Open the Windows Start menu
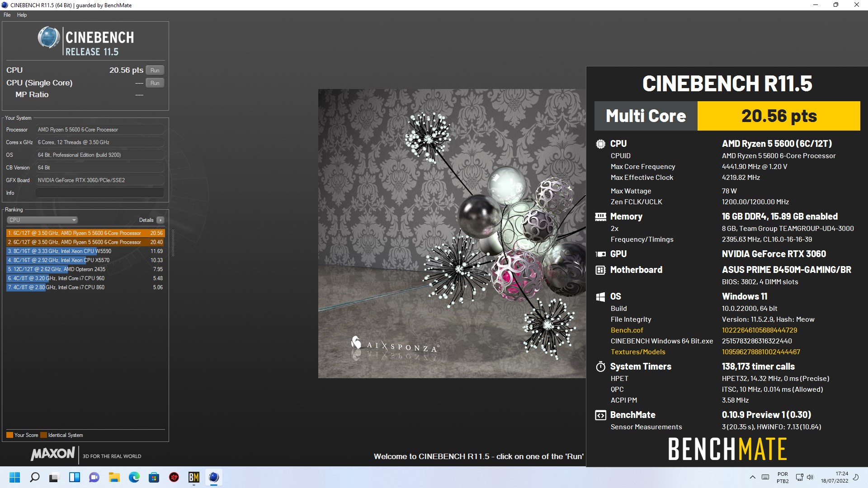The height and width of the screenshot is (488, 868). click(15, 477)
